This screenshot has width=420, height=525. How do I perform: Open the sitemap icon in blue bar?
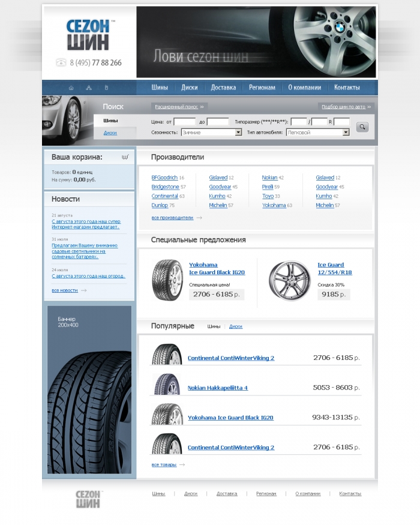pos(89,88)
